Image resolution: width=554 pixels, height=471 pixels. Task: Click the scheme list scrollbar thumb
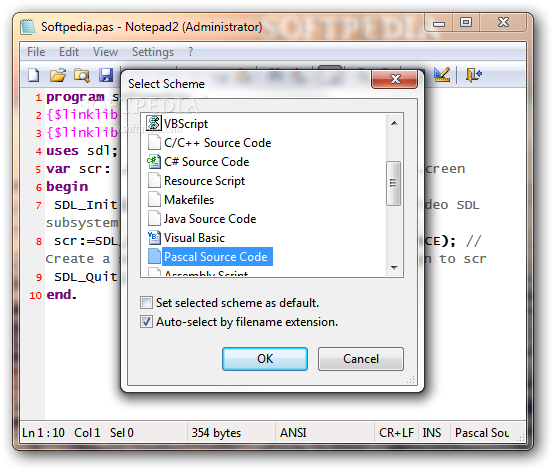click(394, 183)
